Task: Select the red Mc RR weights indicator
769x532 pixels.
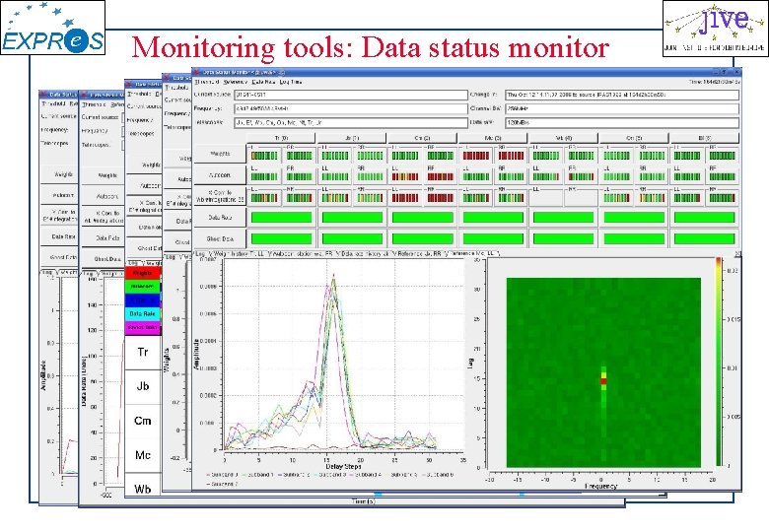Action: point(511,156)
